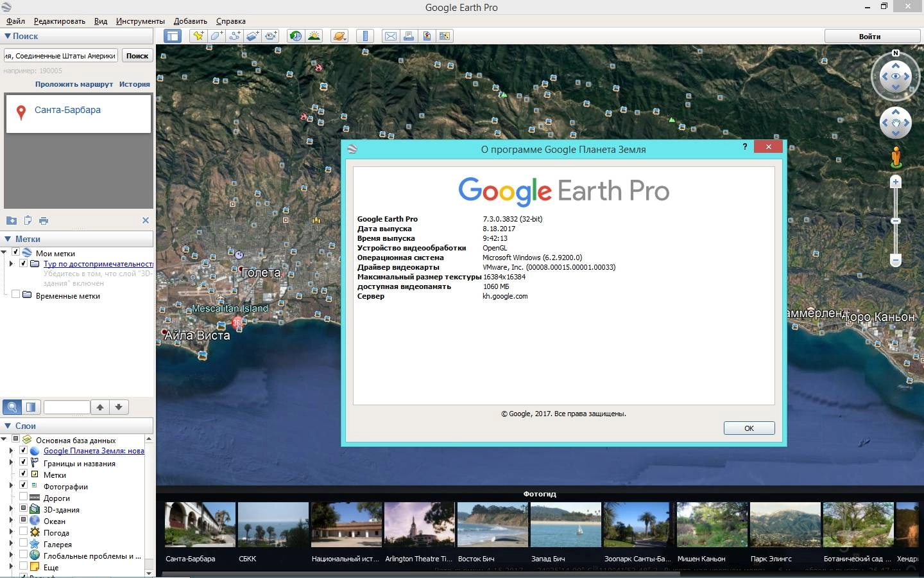The height and width of the screenshot is (578, 924).
Task: Uncheck Границы и названия layer checkbox
Action: [x=24, y=462]
